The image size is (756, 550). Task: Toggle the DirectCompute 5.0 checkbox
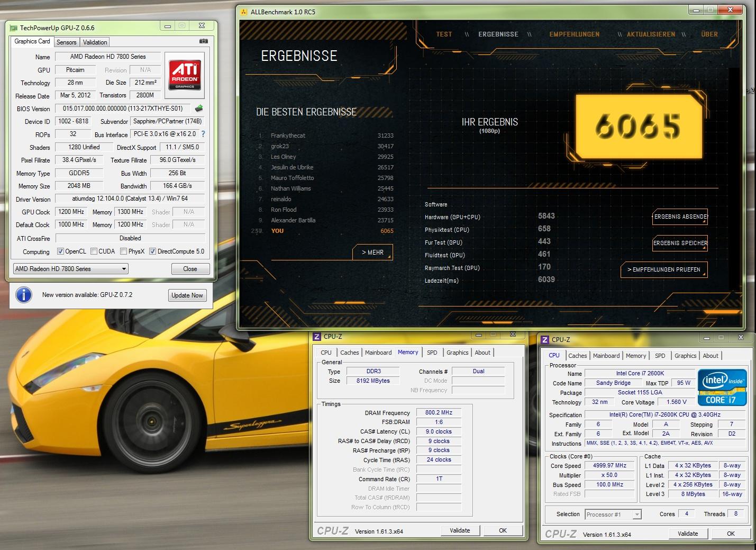[x=152, y=251]
